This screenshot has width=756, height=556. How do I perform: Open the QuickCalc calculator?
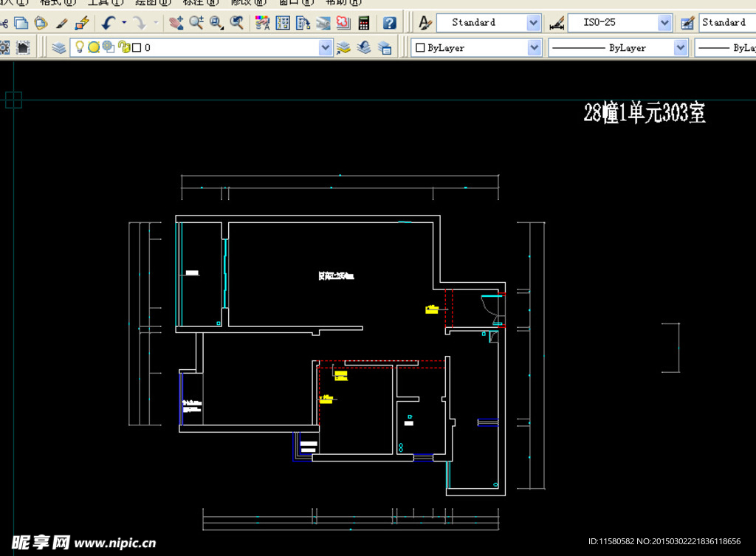coord(363,23)
